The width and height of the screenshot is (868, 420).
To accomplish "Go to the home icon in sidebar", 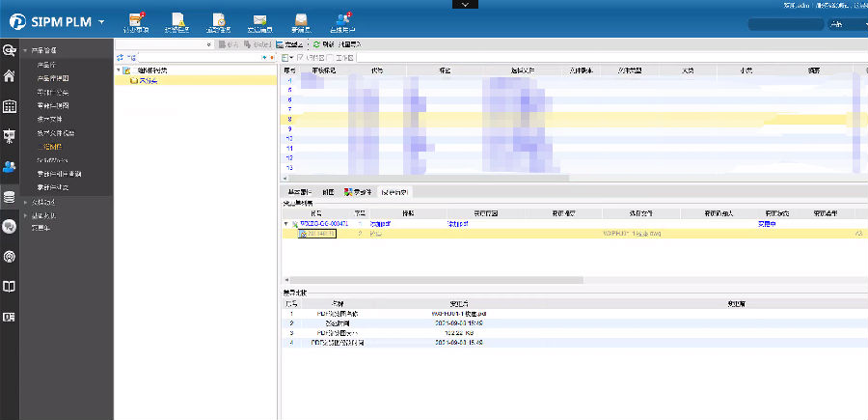I will [10, 76].
